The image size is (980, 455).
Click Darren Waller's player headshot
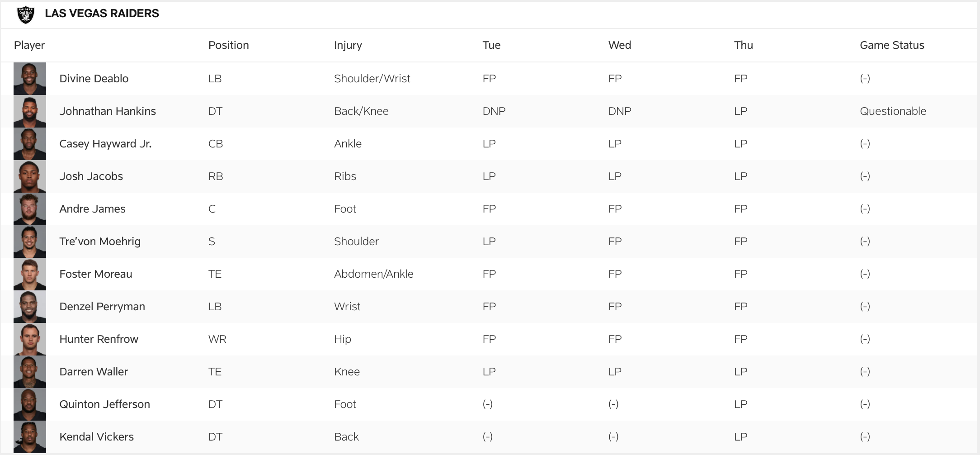point(30,372)
